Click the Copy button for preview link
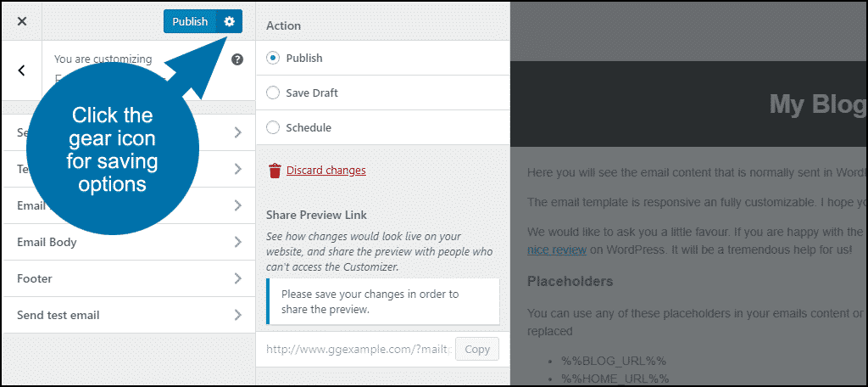This screenshot has height=387, width=868. (477, 350)
